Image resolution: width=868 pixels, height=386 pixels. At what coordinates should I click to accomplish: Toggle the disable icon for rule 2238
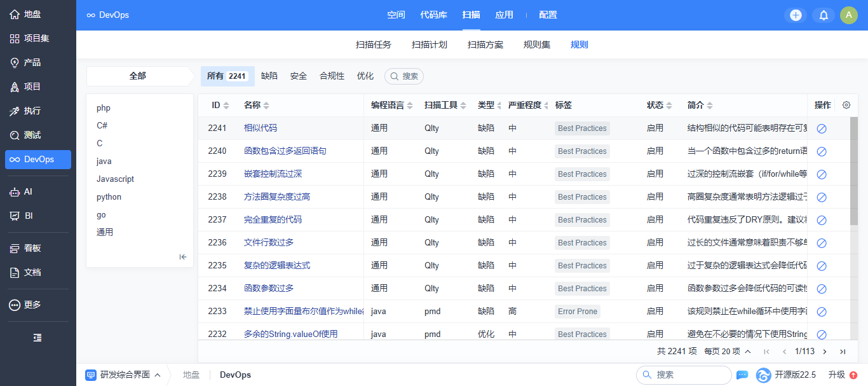822,197
